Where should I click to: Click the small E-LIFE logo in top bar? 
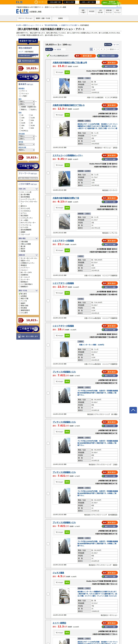coord(20,2)
